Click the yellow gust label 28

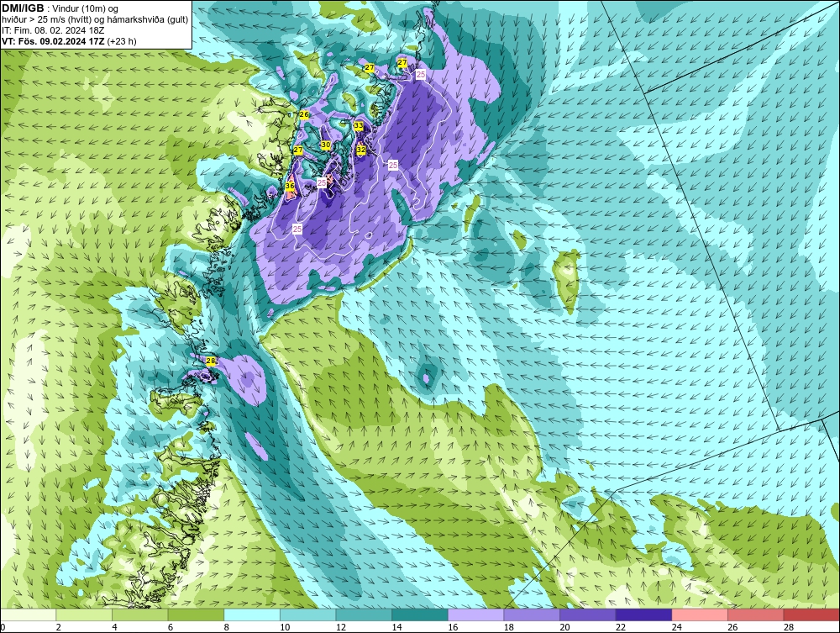(x=211, y=361)
